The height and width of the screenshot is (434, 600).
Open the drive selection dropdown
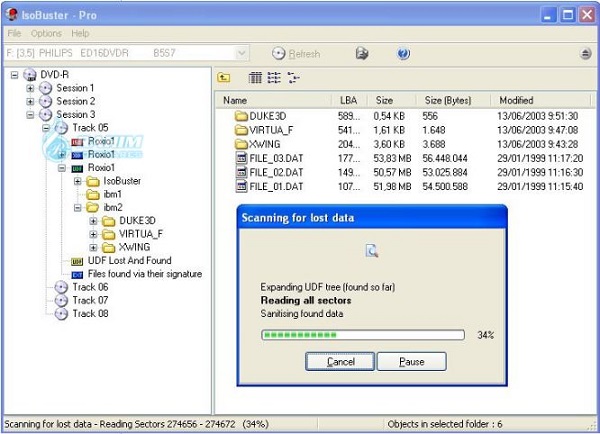pyautogui.click(x=241, y=54)
